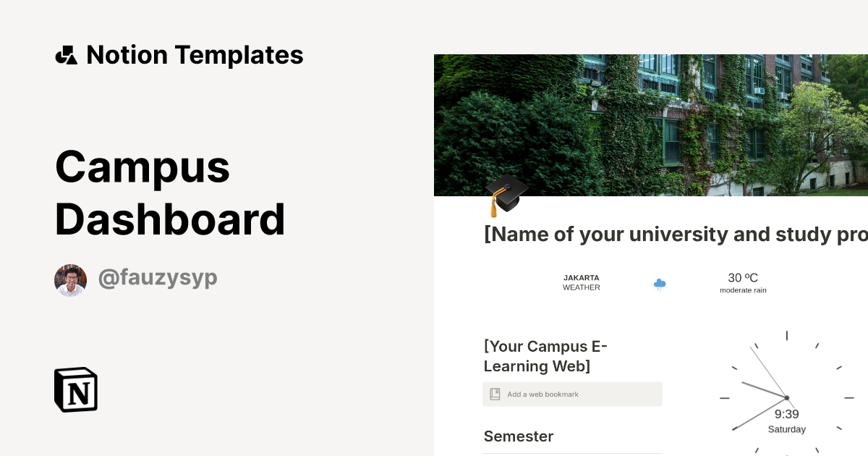Select the Saturday day label

(x=786, y=429)
